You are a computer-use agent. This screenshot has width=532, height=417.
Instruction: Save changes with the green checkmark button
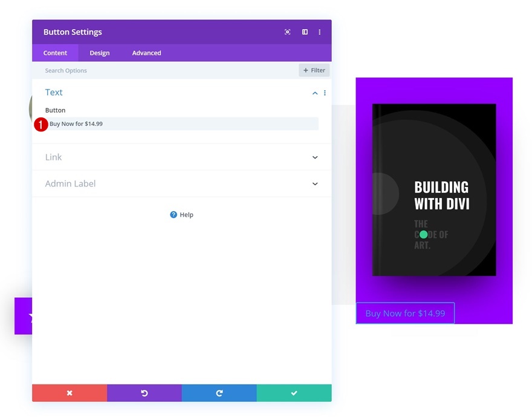[x=294, y=393]
